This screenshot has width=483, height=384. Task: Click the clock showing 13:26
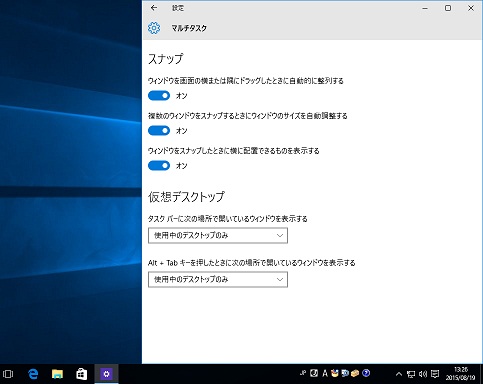[x=461, y=374]
